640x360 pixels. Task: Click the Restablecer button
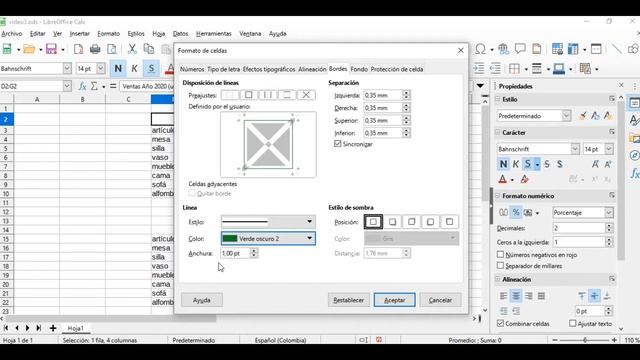[349, 300]
